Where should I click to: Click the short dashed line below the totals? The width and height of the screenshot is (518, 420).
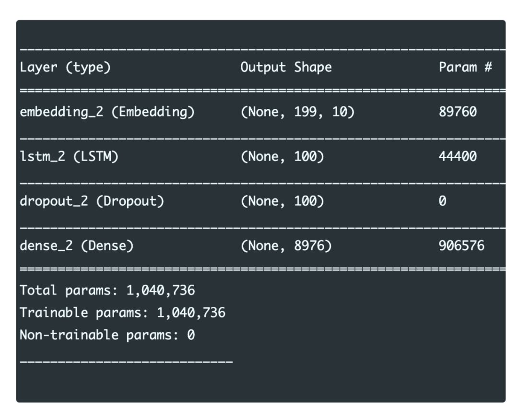(126, 361)
